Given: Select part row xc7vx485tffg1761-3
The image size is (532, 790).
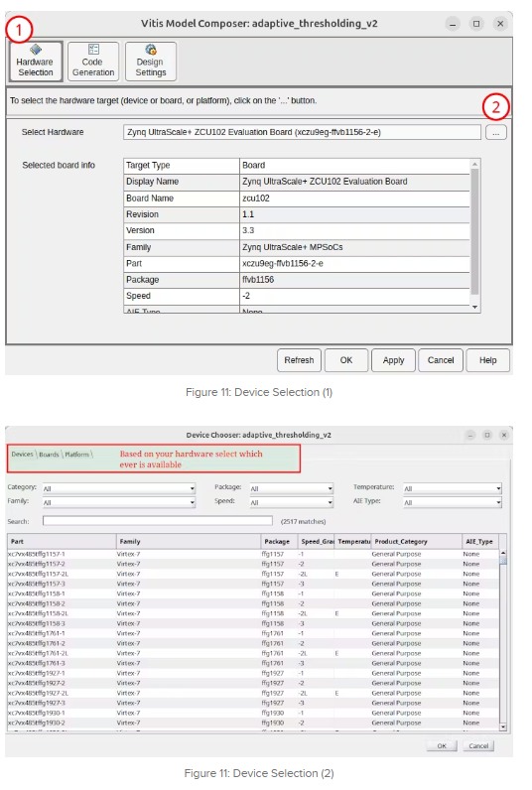Looking at the screenshot, I should click(x=253, y=663).
